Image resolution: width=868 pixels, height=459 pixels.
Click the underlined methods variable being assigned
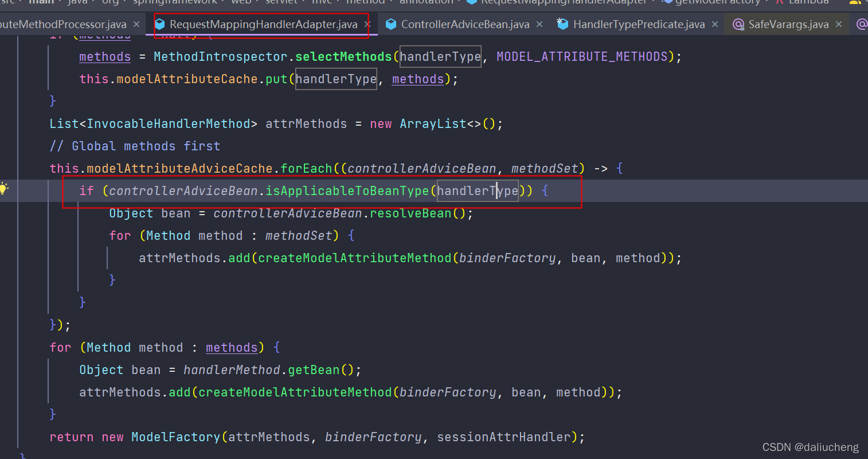(105, 56)
